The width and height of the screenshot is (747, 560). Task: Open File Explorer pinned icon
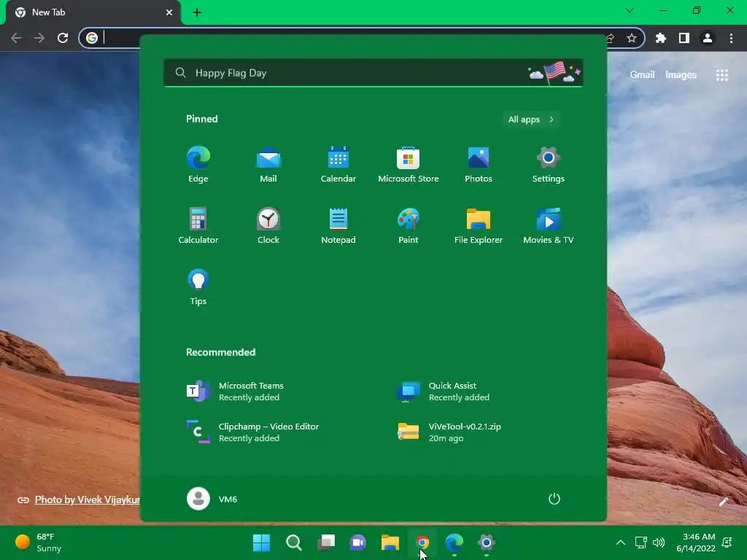479,226
